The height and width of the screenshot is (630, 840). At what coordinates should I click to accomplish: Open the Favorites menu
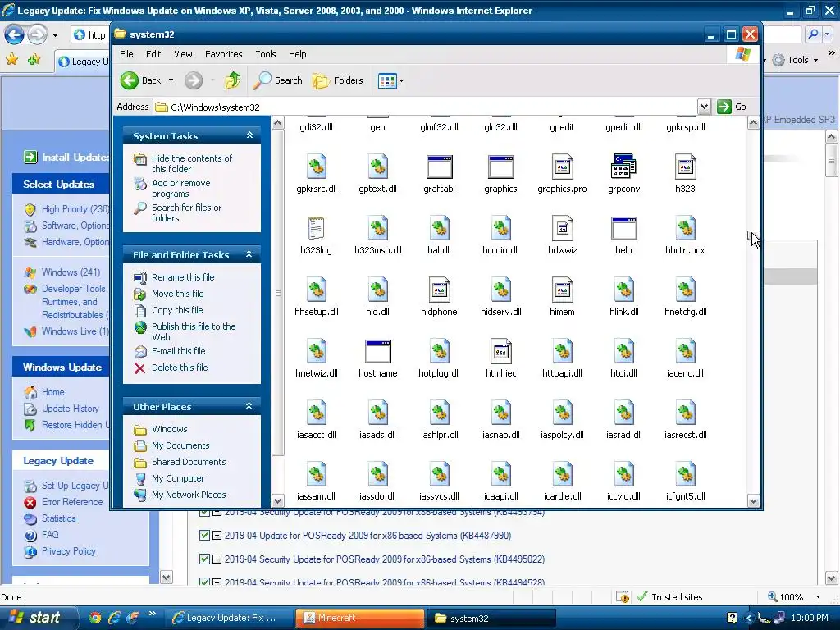tap(223, 54)
